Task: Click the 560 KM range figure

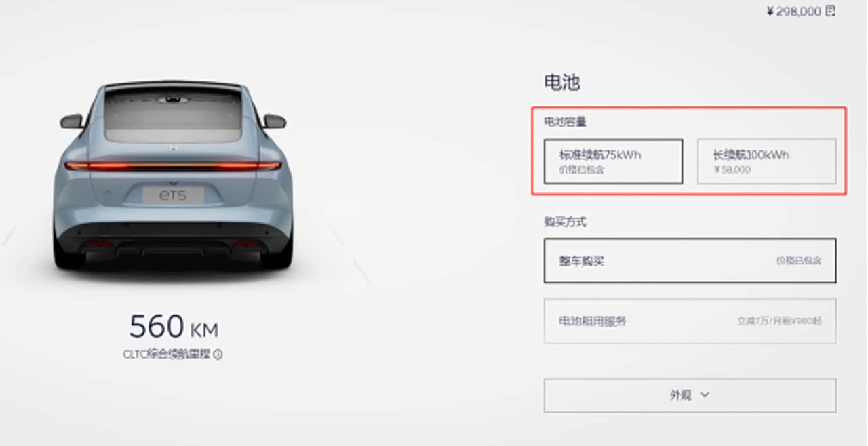Action: click(x=174, y=326)
